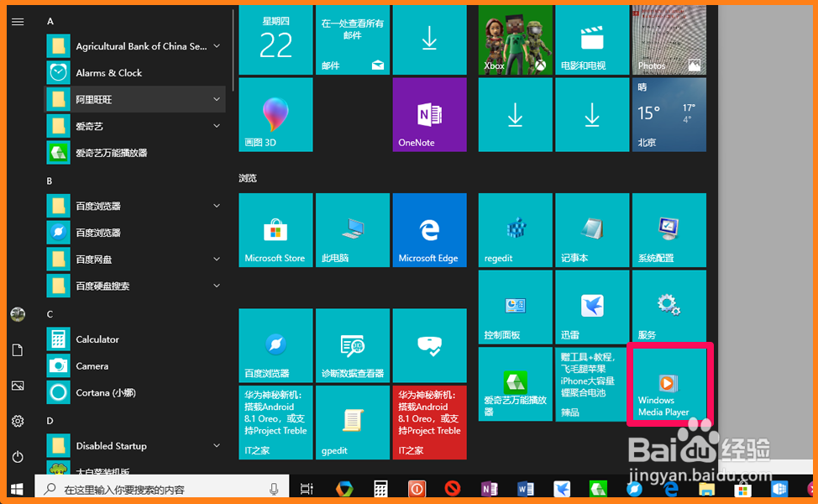Open the 电影和电视 tile

[x=591, y=39]
